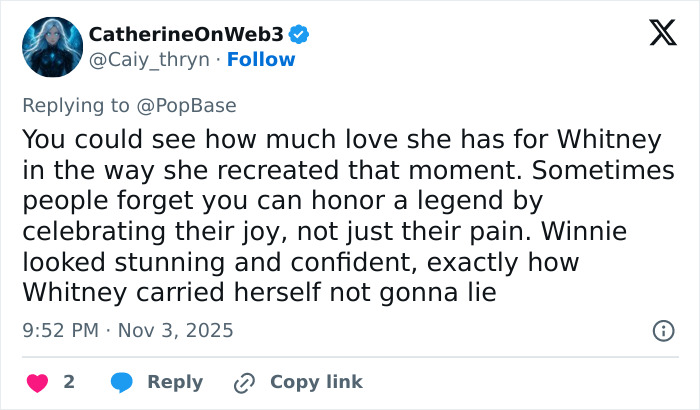Screen dimensions: 700x410
Task: Open the info circle icon
Action: click(x=662, y=330)
